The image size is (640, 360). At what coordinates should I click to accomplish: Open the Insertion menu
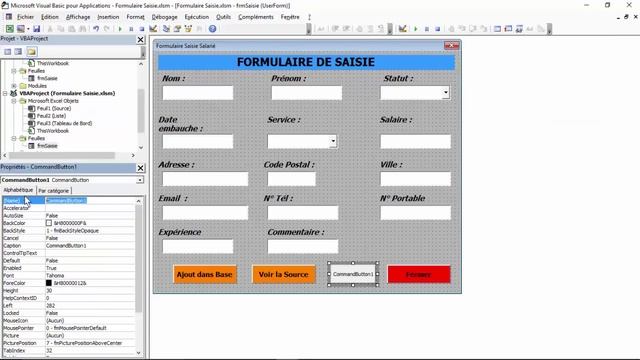tap(108, 17)
